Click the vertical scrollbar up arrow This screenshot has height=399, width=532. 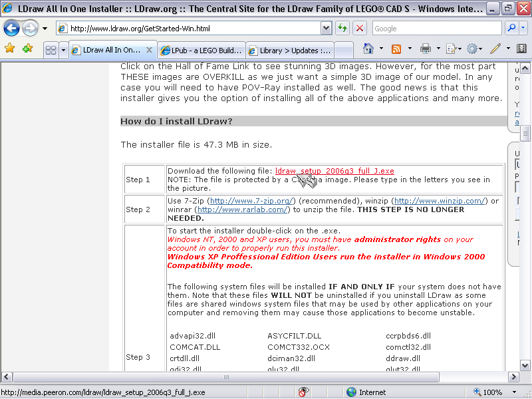pyautogui.click(x=525, y=69)
